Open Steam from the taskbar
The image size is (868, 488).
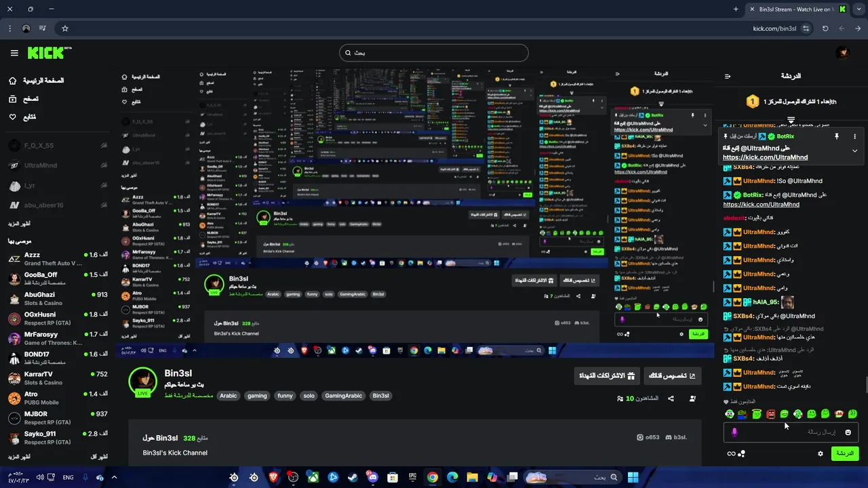(353, 477)
